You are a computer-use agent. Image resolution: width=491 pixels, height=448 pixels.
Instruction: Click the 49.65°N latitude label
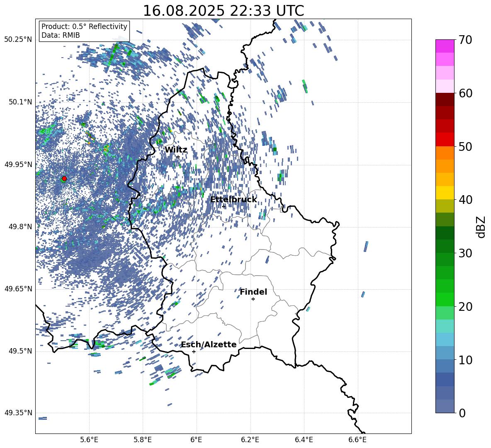pyautogui.click(x=18, y=289)
